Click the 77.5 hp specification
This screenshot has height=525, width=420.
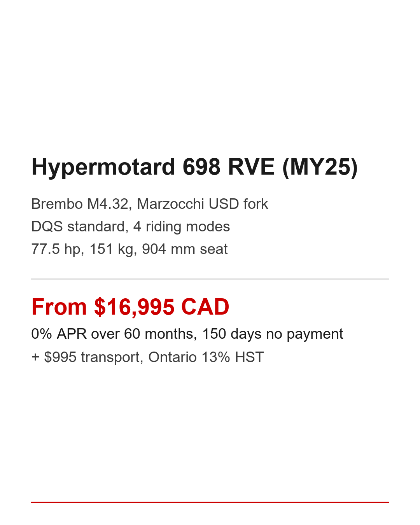click(x=56, y=249)
